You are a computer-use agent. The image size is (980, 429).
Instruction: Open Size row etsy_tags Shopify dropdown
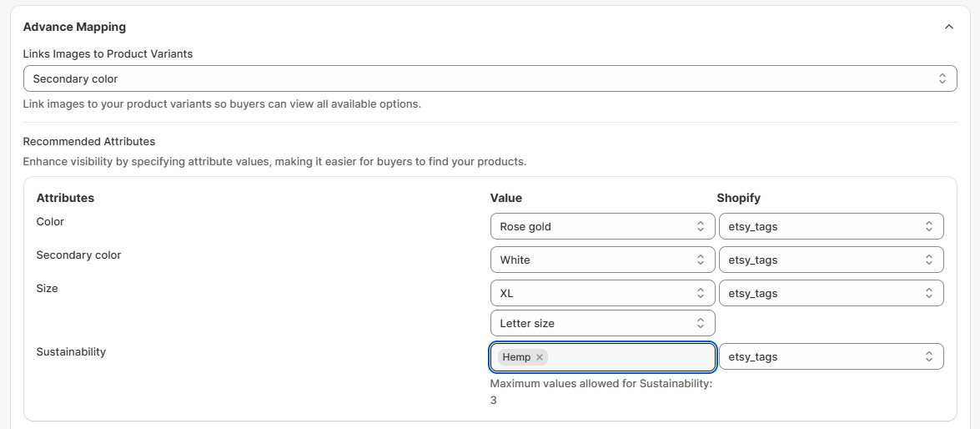click(832, 293)
